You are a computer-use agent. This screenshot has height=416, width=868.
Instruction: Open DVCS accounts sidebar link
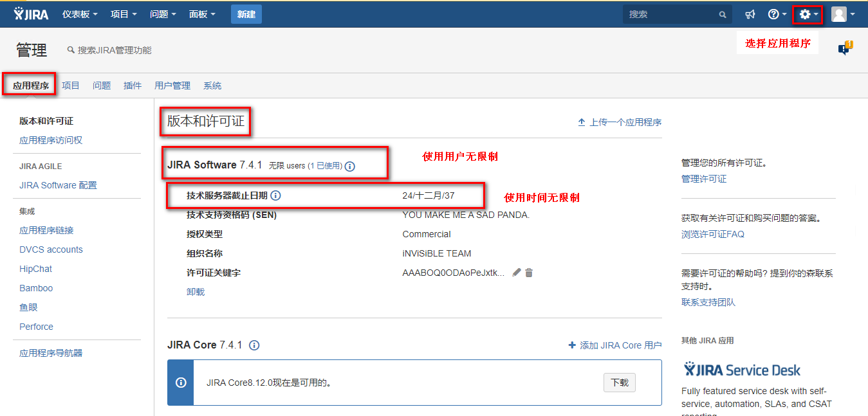tap(51, 249)
